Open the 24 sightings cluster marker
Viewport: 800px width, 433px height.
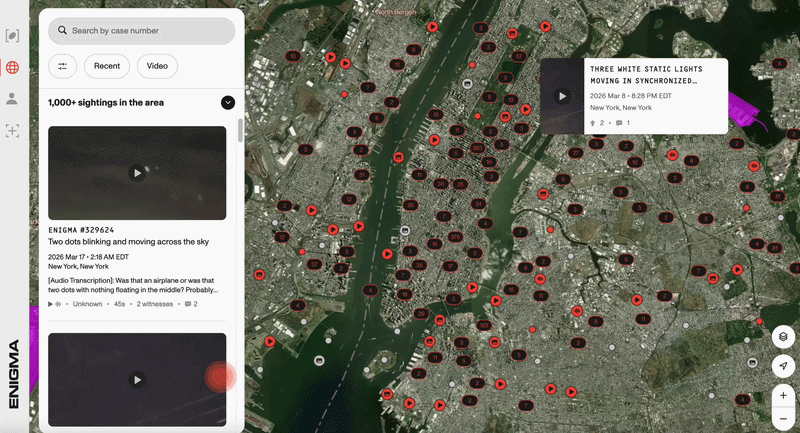478,203
